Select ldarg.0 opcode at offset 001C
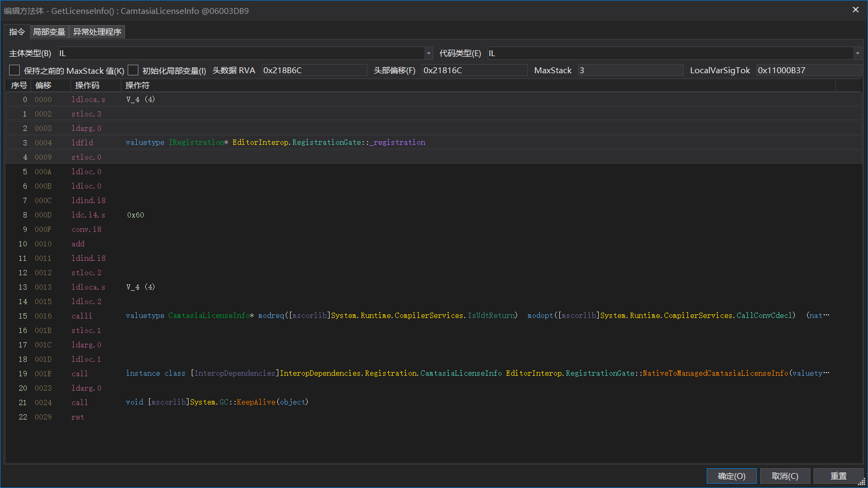Screen dimensions: 868x488 (87, 345)
